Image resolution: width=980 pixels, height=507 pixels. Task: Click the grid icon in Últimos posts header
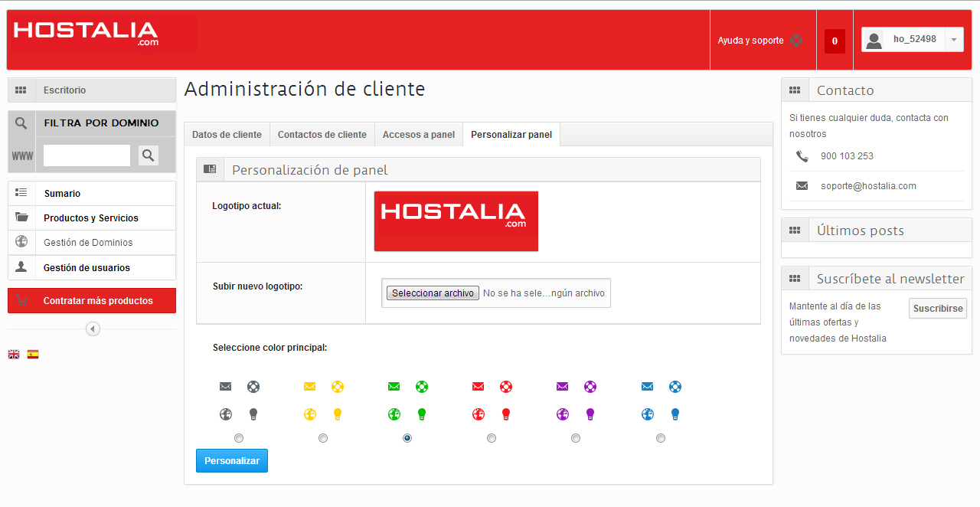click(x=795, y=231)
